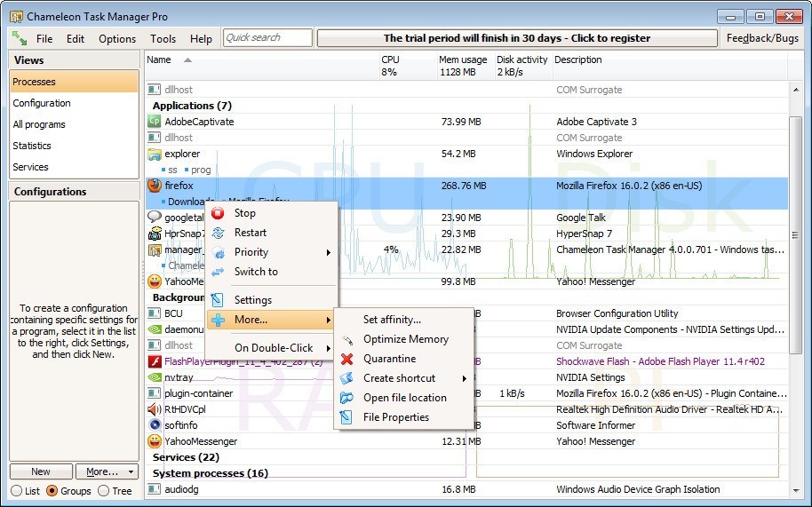Click the blue plus icon beside More...

point(218,320)
